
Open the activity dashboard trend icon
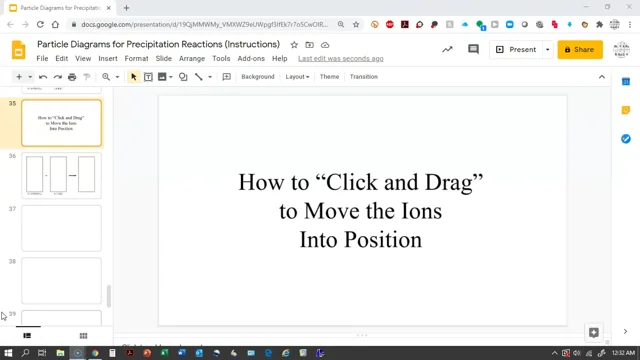447,49
